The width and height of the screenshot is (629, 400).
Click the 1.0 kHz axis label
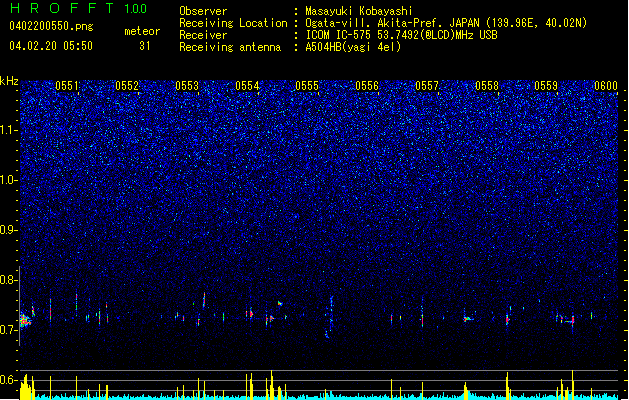click(8, 180)
